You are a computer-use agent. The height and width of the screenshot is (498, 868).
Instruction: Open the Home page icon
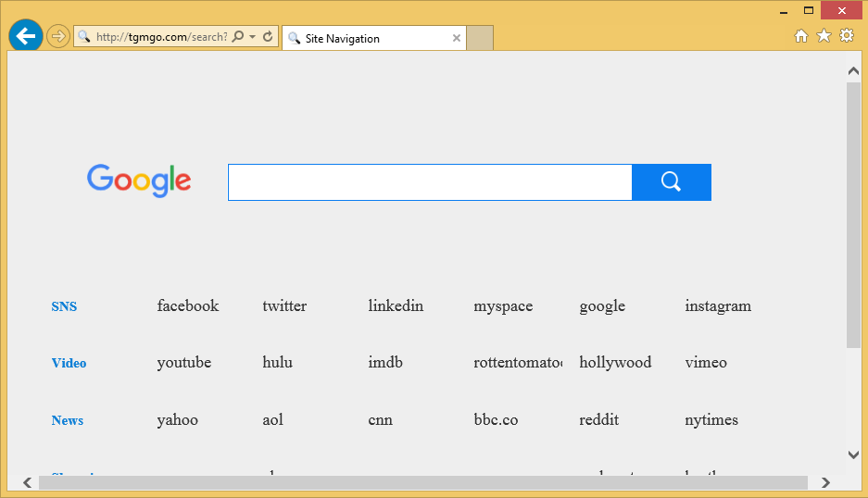801,36
